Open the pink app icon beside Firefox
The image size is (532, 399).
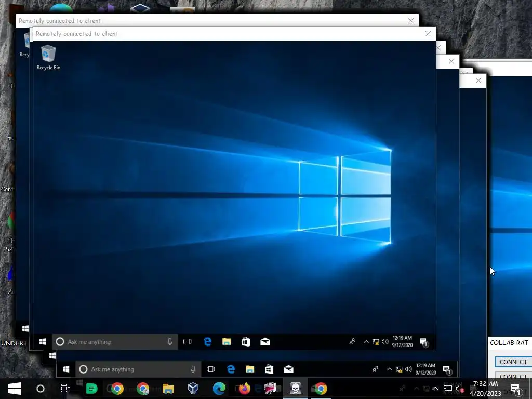270,389
